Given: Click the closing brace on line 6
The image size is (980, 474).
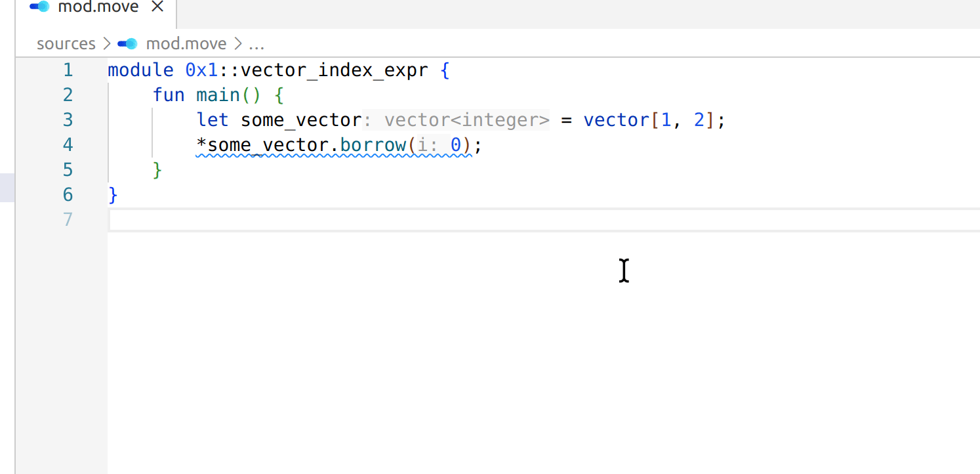Looking at the screenshot, I should [113, 194].
